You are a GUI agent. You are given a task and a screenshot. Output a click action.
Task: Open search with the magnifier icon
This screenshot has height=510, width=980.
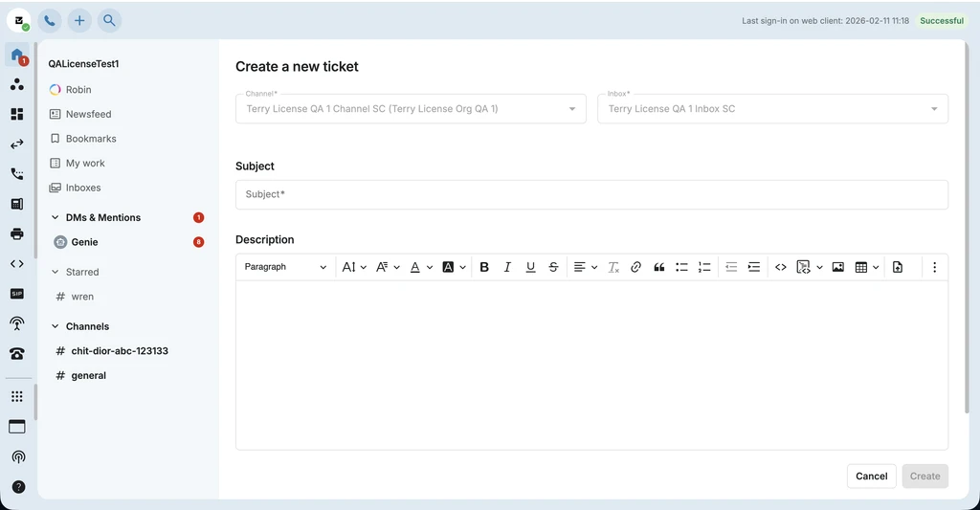[x=109, y=21]
